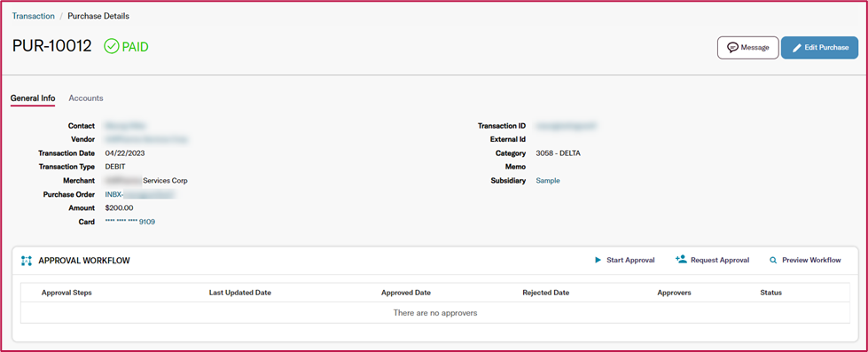Click the play icon beside Start Approval
Screen dimensions: 868x352
(x=598, y=260)
